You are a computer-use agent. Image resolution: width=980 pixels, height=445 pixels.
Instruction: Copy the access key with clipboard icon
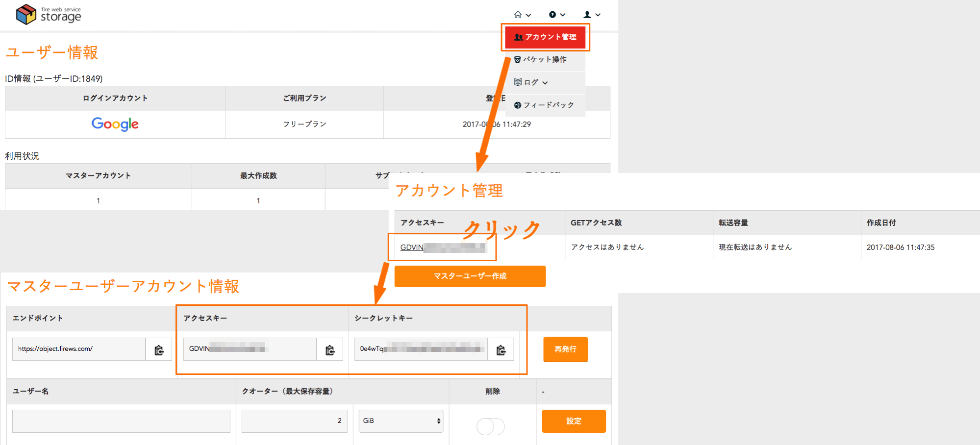pos(330,350)
